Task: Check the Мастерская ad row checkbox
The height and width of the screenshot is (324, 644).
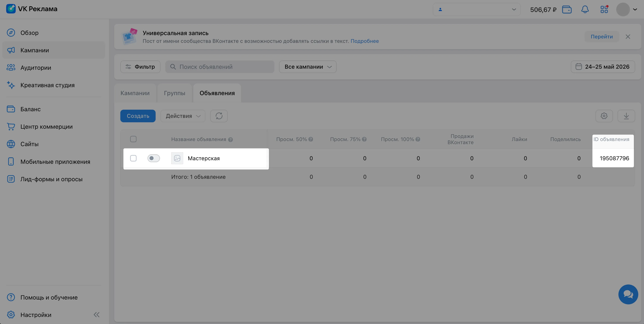Action: click(133, 158)
